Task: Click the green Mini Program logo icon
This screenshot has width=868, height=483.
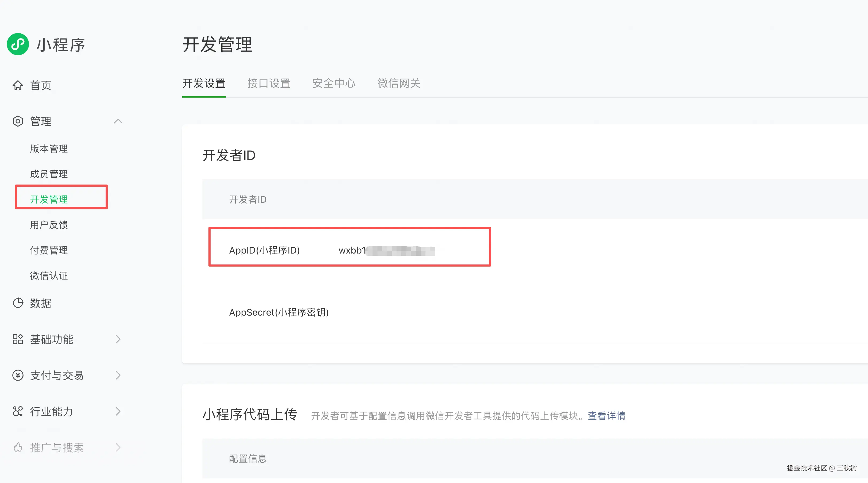Action: (18, 44)
